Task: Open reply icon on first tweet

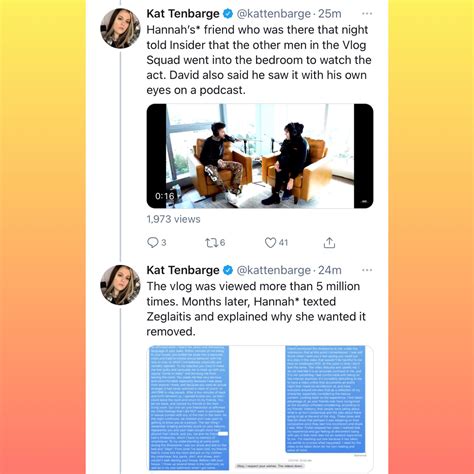Action: pyautogui.click(x=152, y=242)
